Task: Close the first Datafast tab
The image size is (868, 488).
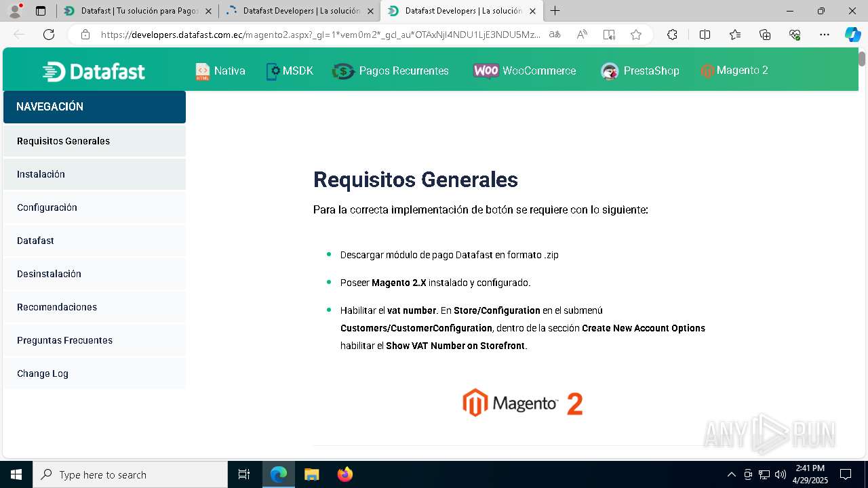Action: 208,12
